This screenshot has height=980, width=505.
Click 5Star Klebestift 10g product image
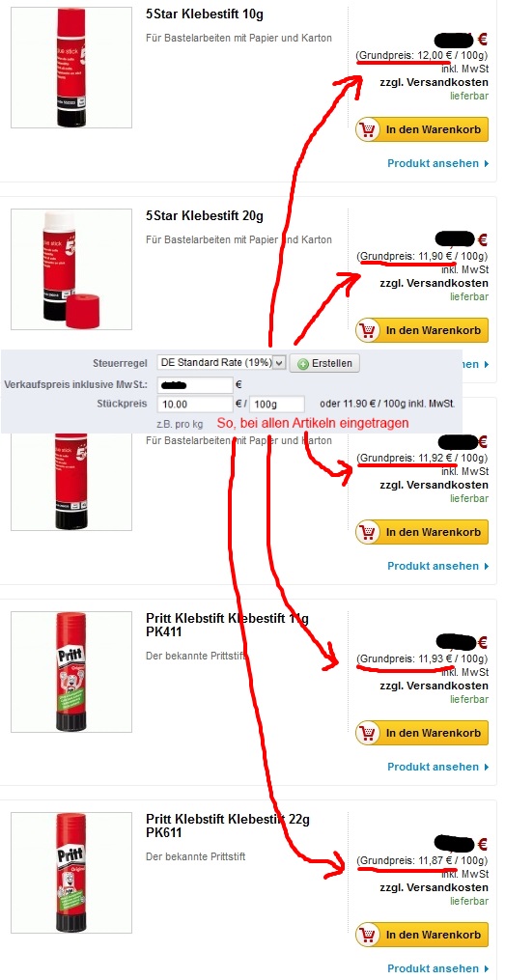pyautogui.click(x=71, y=68)
